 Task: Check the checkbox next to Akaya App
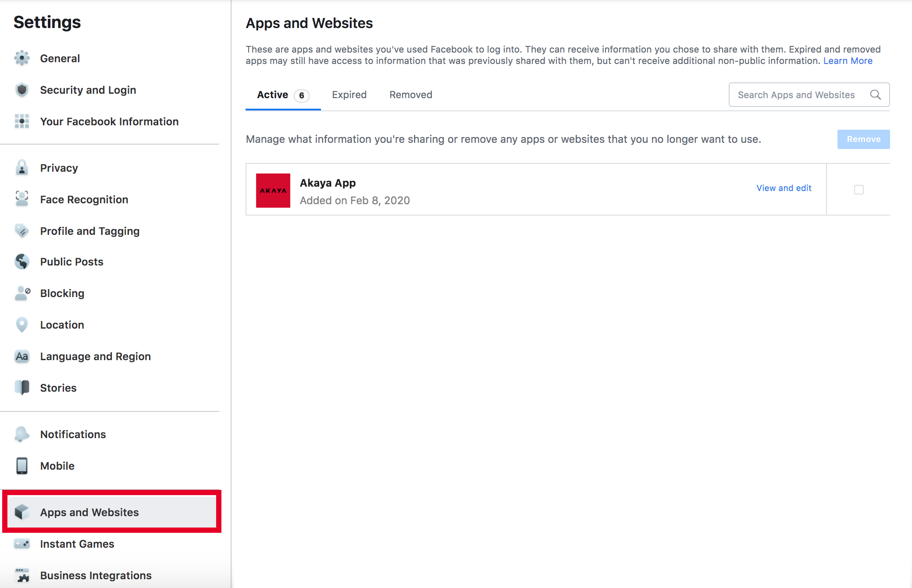859,189
